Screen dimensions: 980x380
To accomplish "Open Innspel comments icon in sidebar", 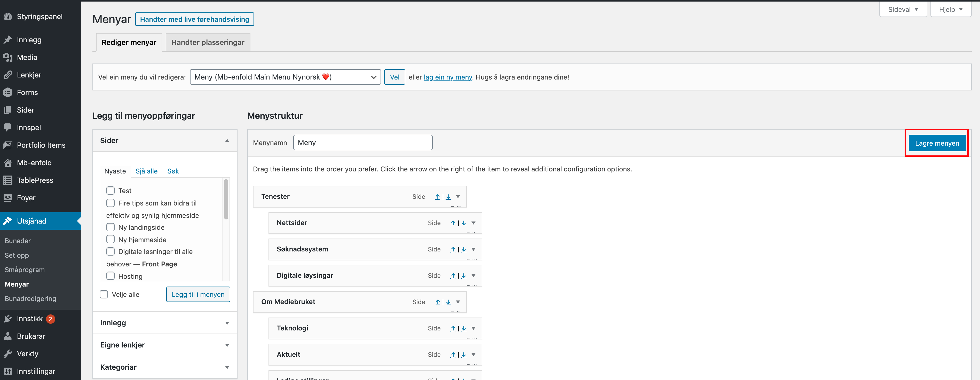I will (x=7, y=128).
